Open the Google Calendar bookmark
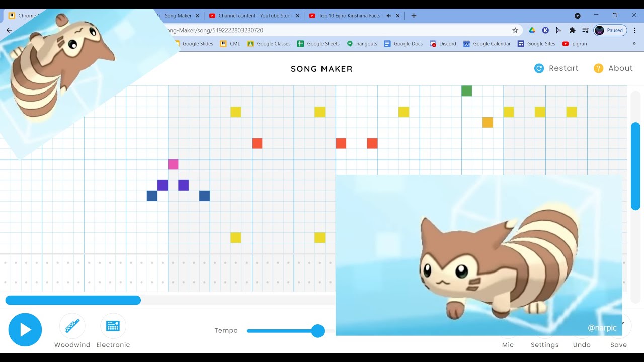Image resolution: width=644 pixels, height=362 pixels. (487, 44)
